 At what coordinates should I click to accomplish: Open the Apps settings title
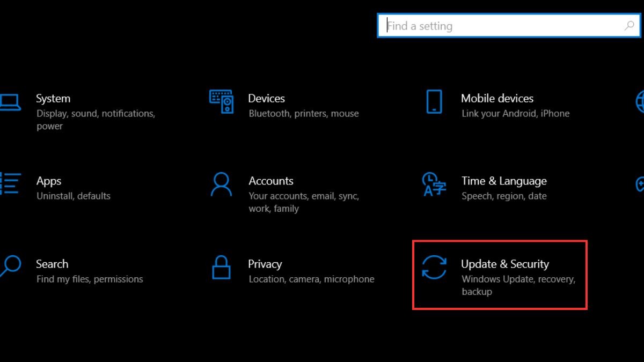49,181
